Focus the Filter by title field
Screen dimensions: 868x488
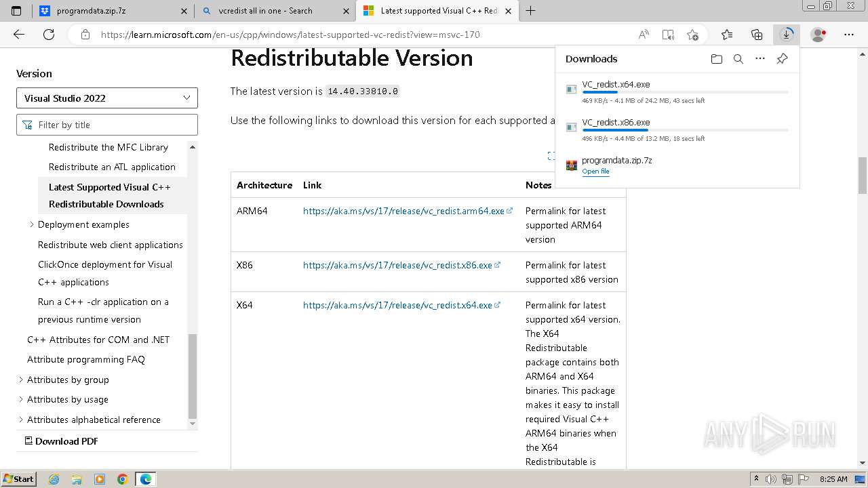pyautogui.click(x=107, y=125)
